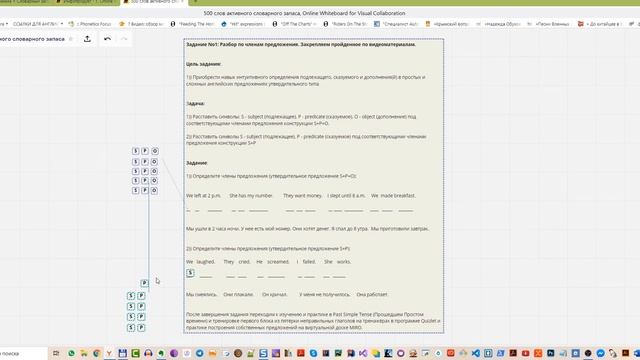Open the 'Крымский вопр' bookmark
Viewport: 640px width, 360px height.
point(447,24)
